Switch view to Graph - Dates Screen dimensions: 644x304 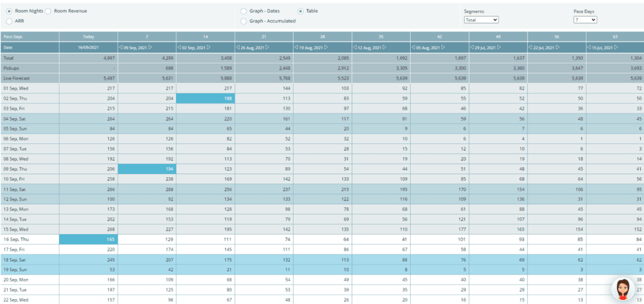pyautogui.click(x=243, y=11)
